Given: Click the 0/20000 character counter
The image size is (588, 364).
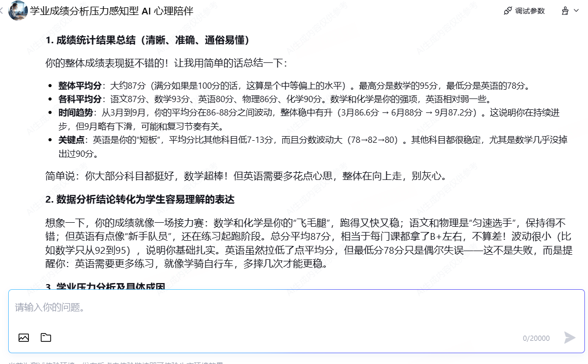Looking at the screenshot, I should (x=536, y=338).
